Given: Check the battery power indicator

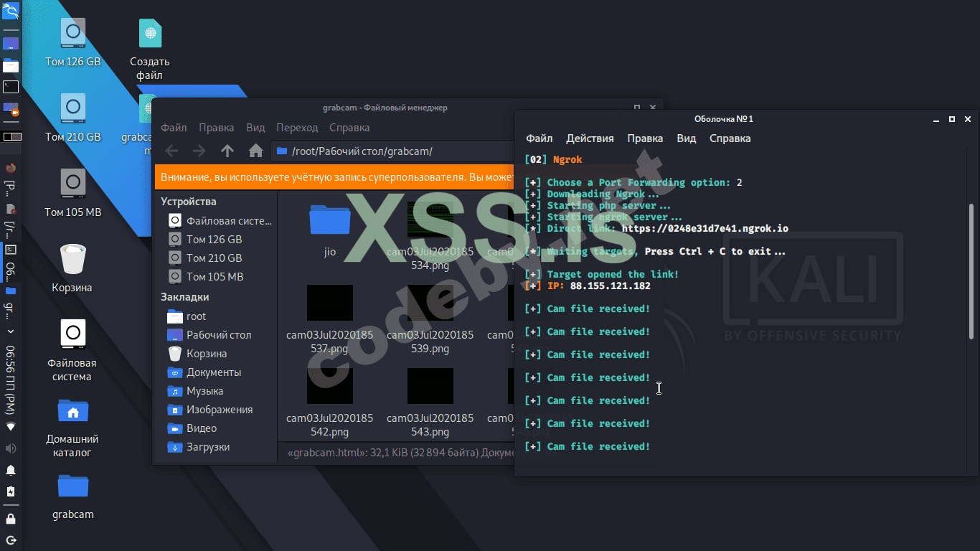Looking at the screenshot, I should click(x=11, y=492).
